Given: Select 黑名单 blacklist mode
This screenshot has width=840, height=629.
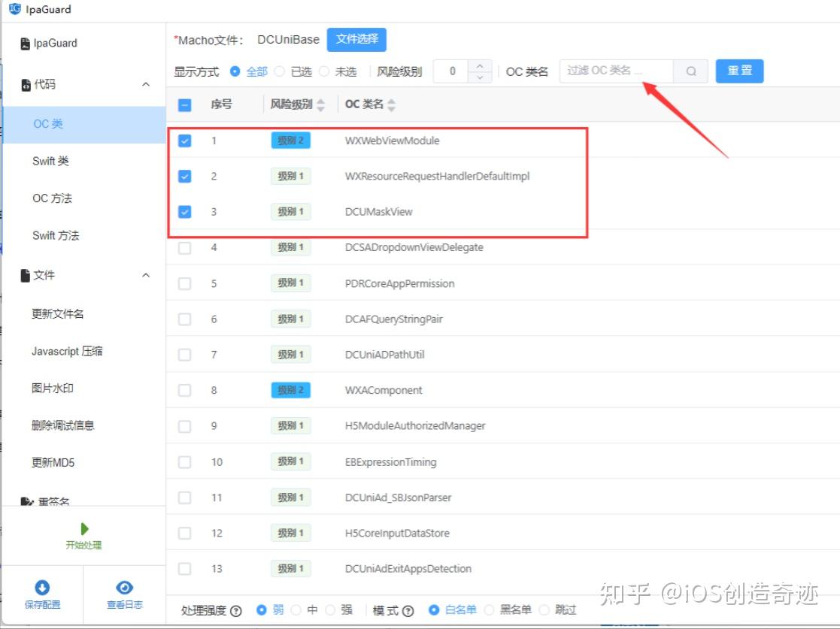Looking at the screenshot, I should pos(489,611).
